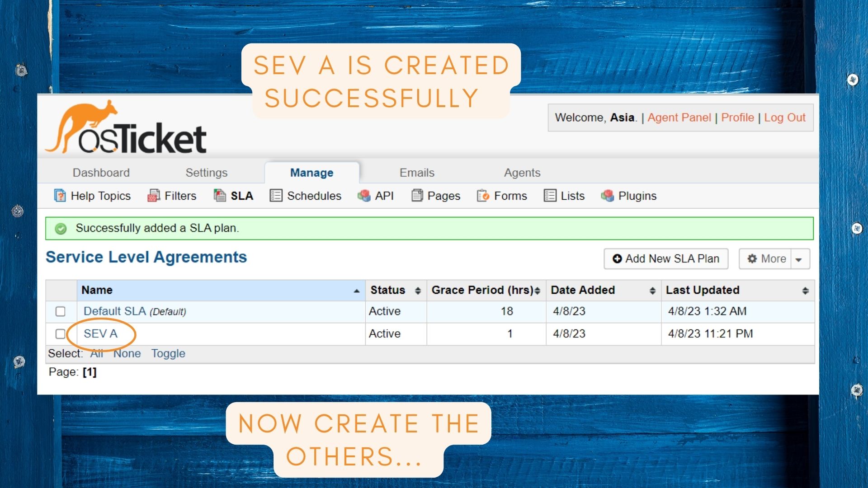Switch to the Agents tab
Viewport: 868px width, 488px height.
(x=522, y=173)
